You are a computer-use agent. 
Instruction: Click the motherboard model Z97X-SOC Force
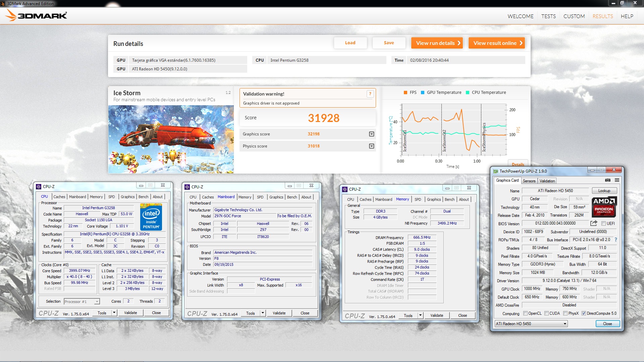point(245,216)
